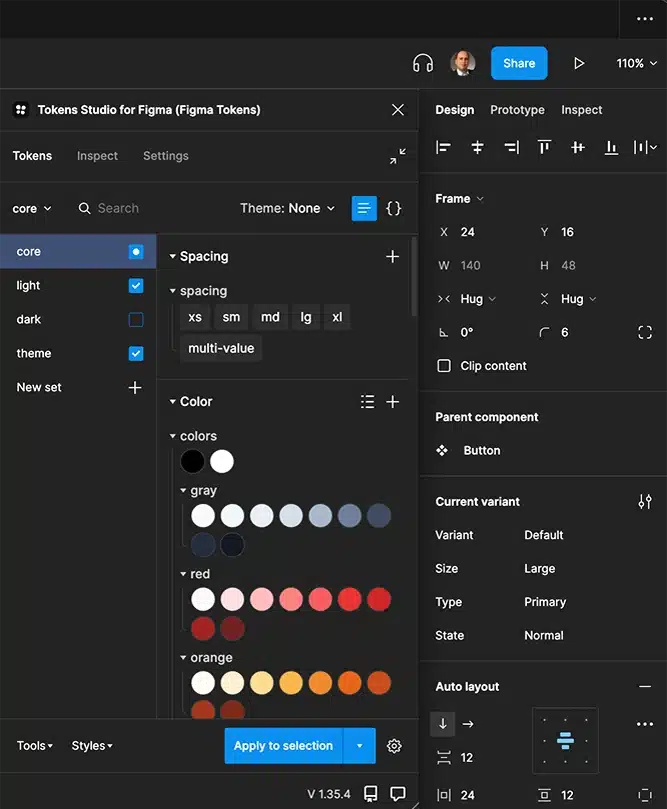Open the Settings tab in plugin
Viewport: 667px width, 809px height.
(x=166, y=156)
